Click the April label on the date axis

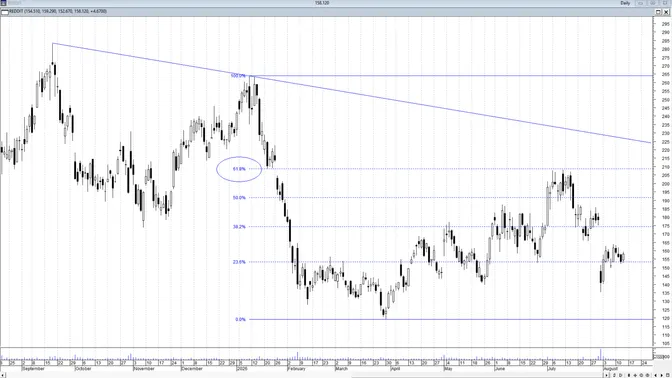coord(395,369)
